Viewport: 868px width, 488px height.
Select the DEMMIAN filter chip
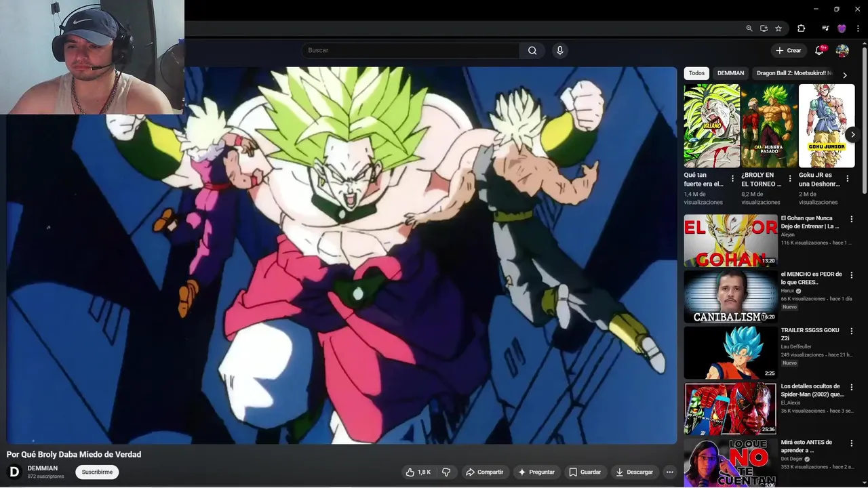(x=730, y=73)
